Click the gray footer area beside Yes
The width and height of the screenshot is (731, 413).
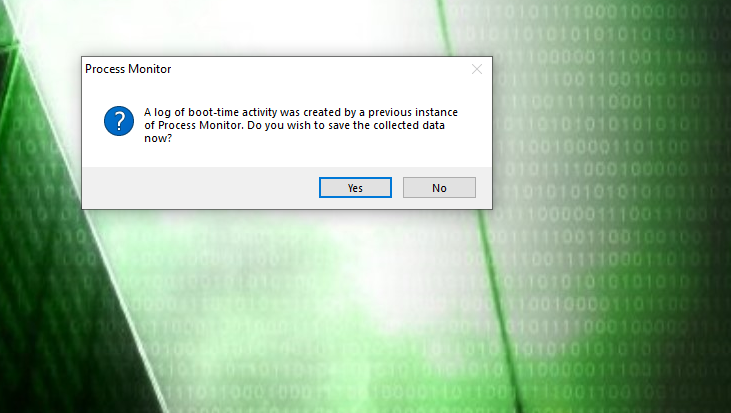pos(200,187)
